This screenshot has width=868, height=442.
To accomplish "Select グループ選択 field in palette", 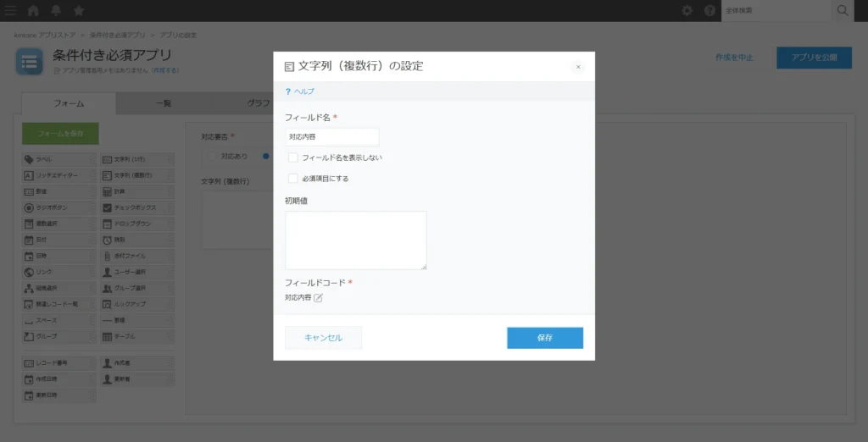I will (x=137, y=288).
